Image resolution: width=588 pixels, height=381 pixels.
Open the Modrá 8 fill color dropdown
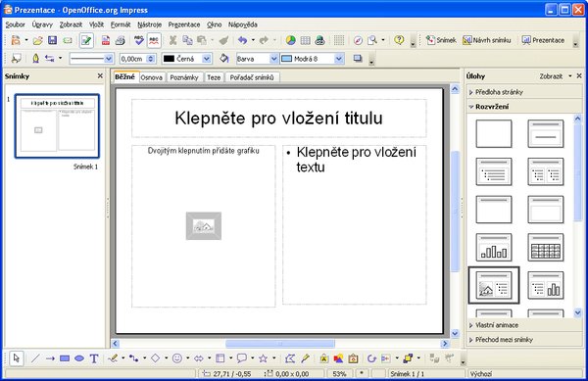pyautogui.click(x=339, y=59)
